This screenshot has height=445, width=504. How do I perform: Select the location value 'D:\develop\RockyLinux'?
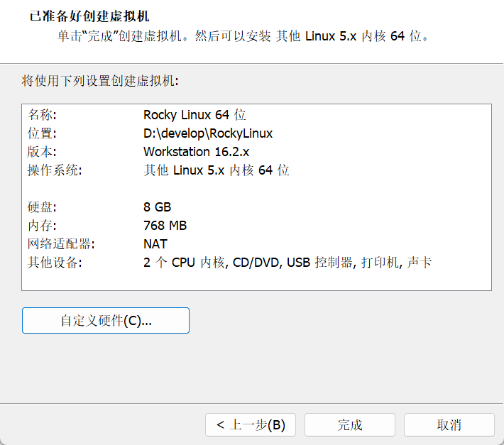(x=208, y=133)
